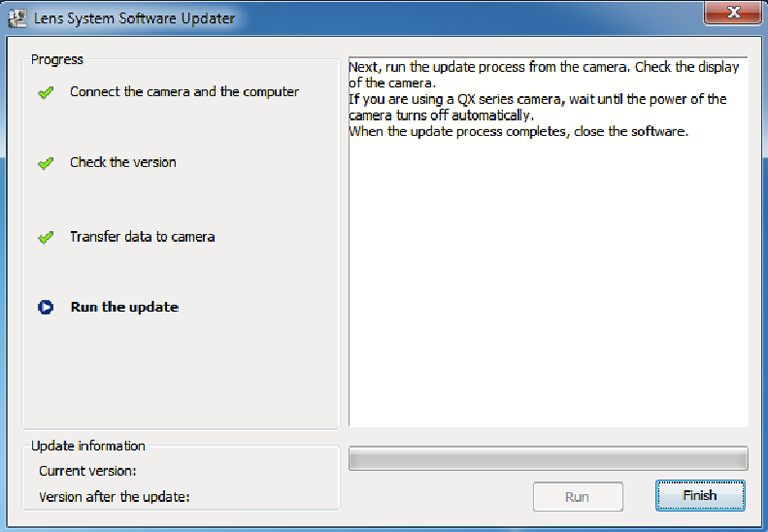Click the 'Run the update' step label

pos(124,307)
